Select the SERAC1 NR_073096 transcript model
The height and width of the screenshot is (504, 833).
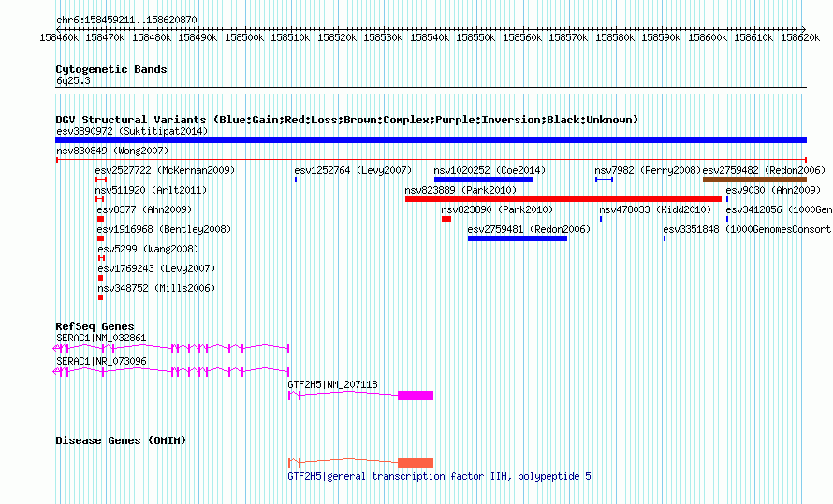click(171, 371)
